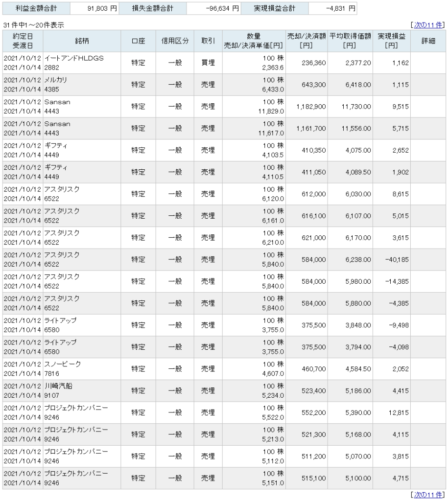The image size is (448, 501).
Task: Select the -4,098 ライトアップ loss value
Action: (399, 347)
